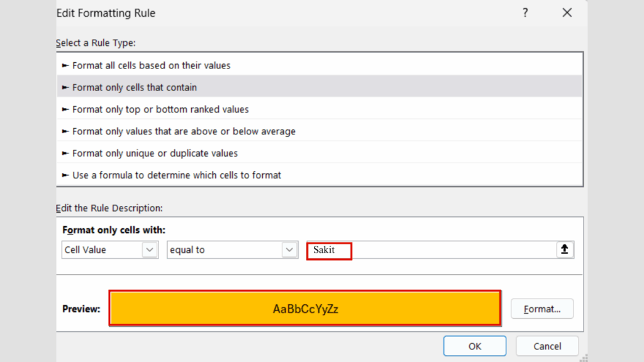644x362 pixels.
Task: Click the orange preview swatch
Action: pos(305,309)
